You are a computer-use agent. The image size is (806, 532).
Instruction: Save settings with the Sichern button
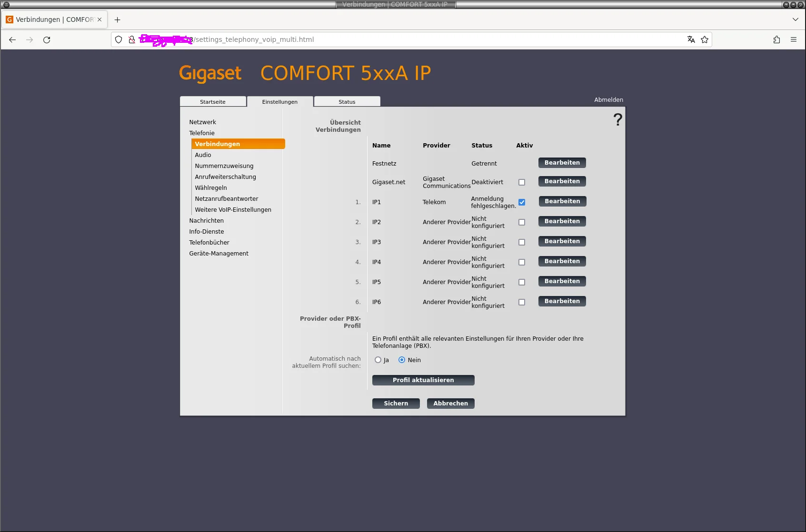[396, 404]
